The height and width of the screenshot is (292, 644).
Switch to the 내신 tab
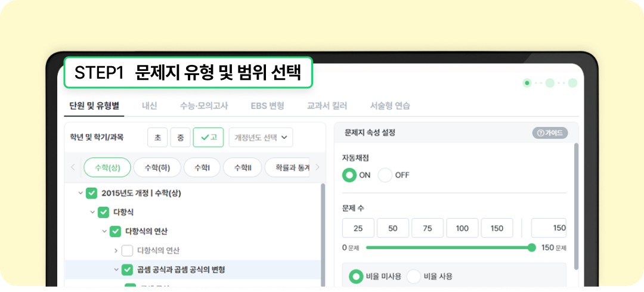pos(149,106)
